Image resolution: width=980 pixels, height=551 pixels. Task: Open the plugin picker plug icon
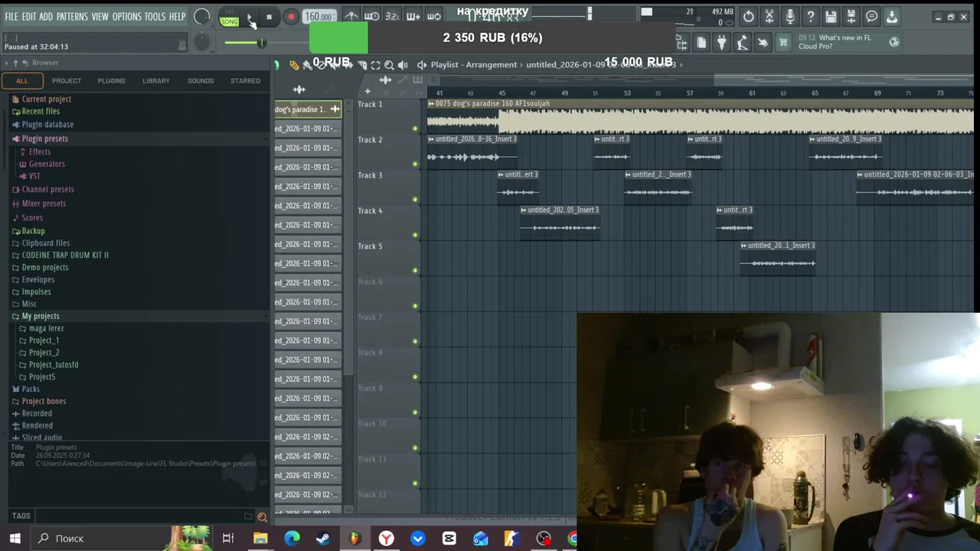click(x=721, y=43)
